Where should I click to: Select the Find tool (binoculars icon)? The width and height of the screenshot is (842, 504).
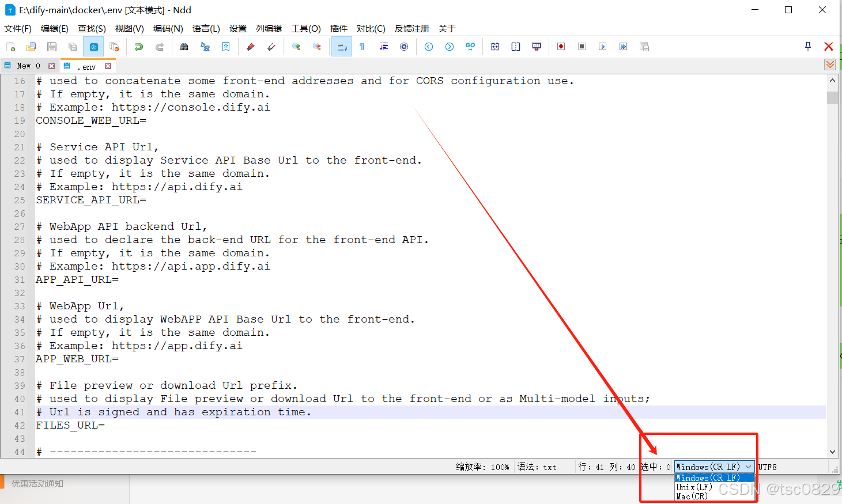pos(184,47)
